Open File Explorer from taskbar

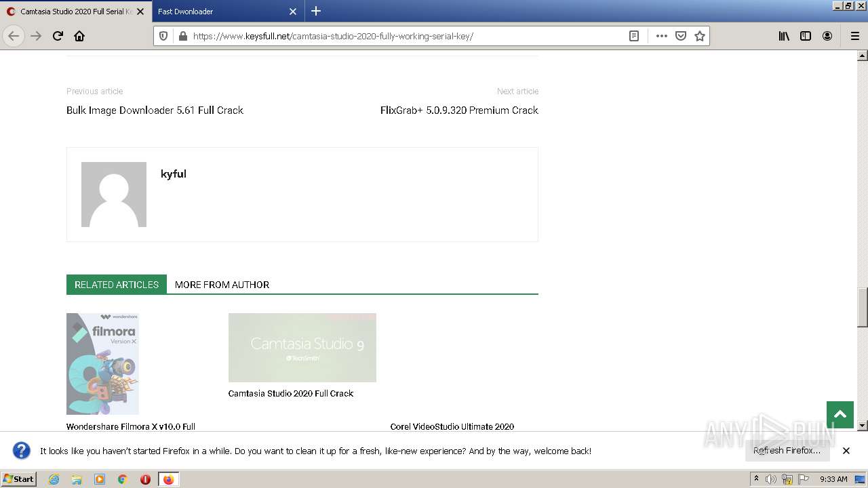77,479
